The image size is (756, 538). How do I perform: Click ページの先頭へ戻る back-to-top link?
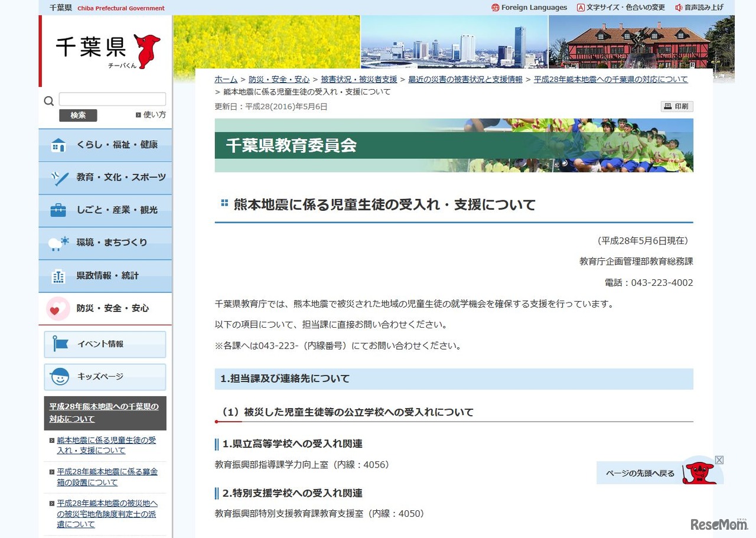coord(638,473)
